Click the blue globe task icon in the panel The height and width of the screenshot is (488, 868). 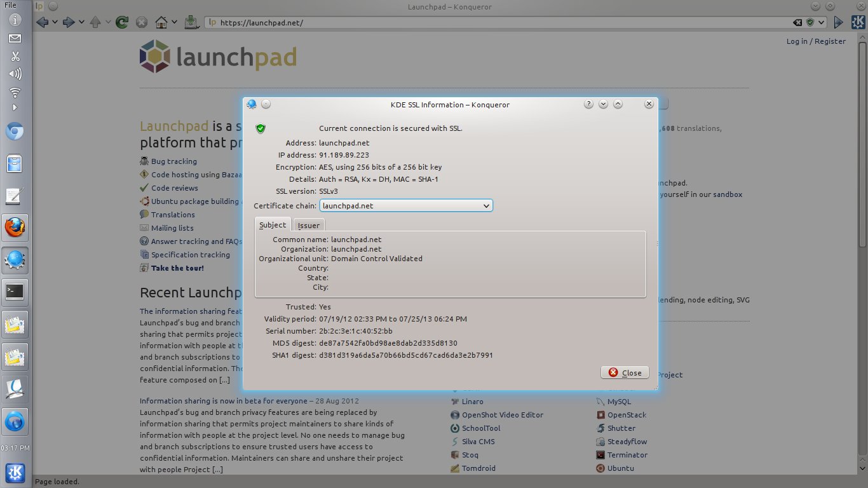[15, 421]
